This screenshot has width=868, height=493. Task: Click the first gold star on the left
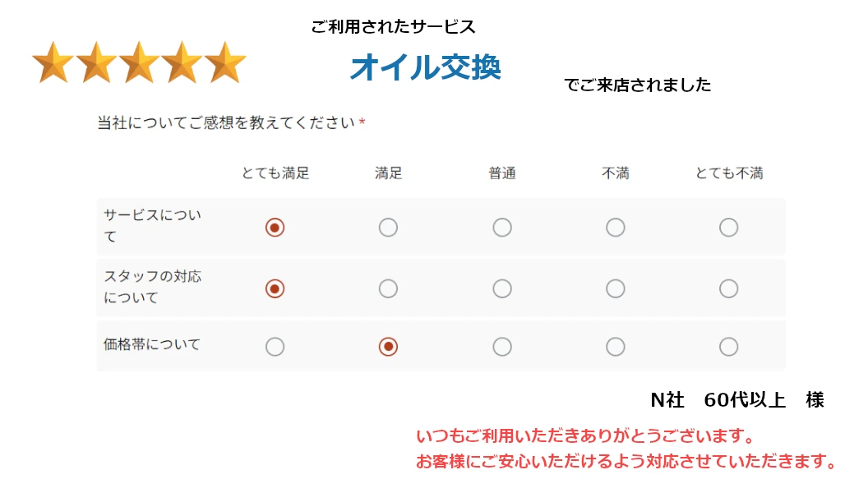coord(53,63)
